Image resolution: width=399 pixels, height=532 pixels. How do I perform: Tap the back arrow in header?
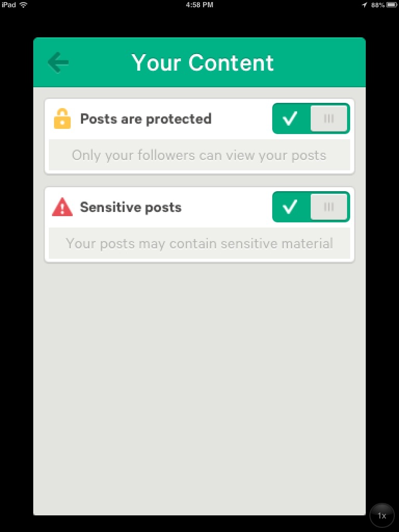tap(58, 63)
